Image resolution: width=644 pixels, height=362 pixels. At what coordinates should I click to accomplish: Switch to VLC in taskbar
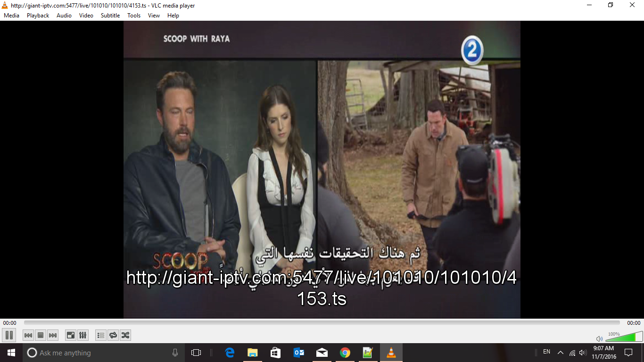[391, 353]
